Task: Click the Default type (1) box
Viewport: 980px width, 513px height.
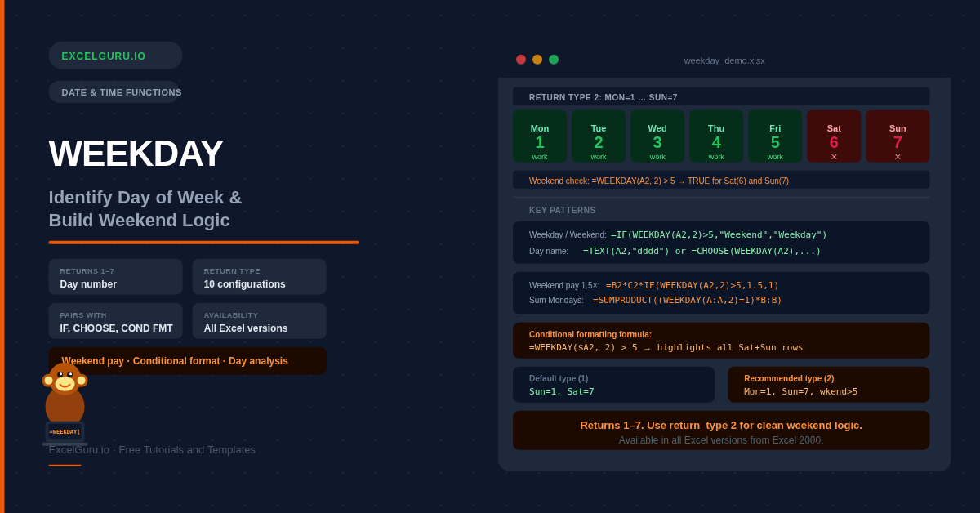Action: tap(613, 385)
